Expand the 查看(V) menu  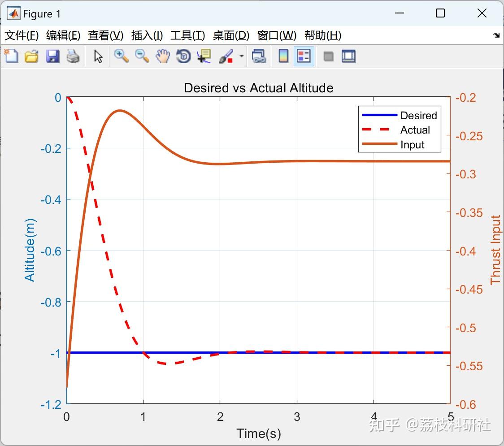point(105,35)
